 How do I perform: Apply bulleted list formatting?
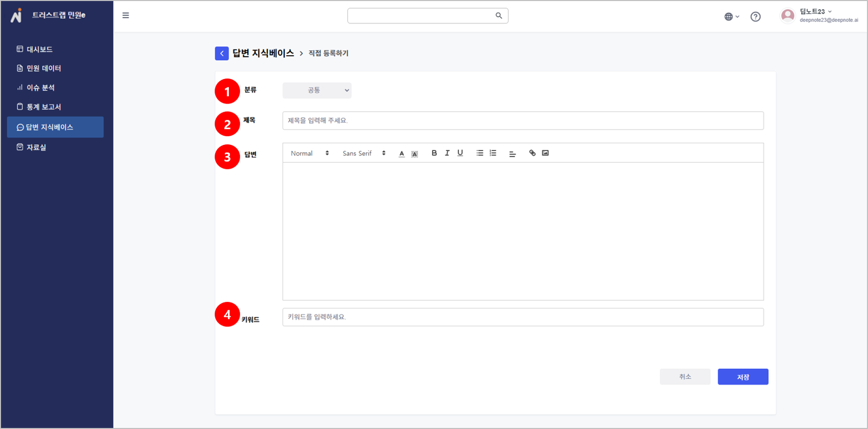pyautogui.click(x=480, y=153)
